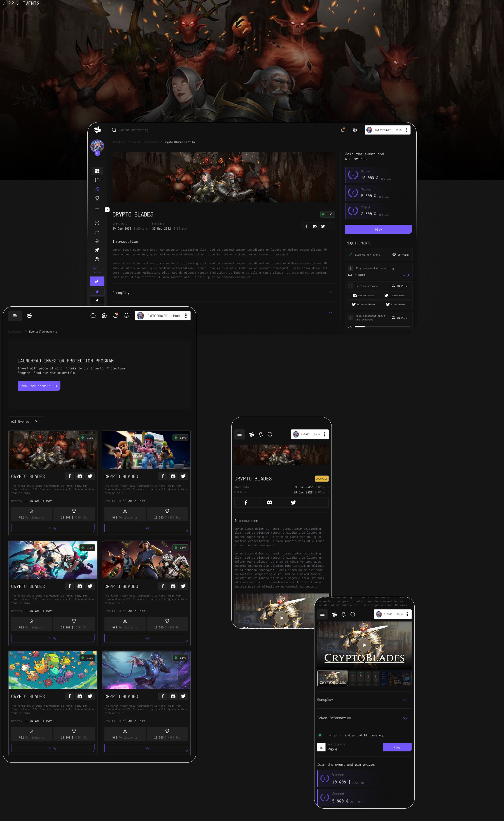Screen dimensions: 504x821
Task: Click the Sign up for event checkmark
Action: click(x=350, y=255)
